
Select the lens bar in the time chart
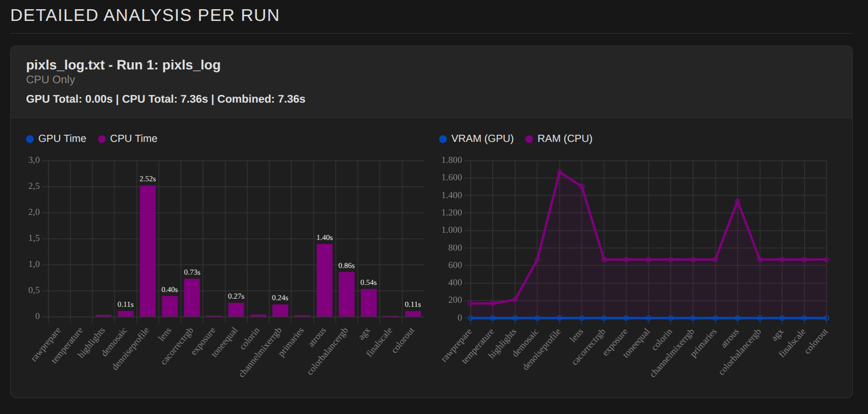click(170, 306)
